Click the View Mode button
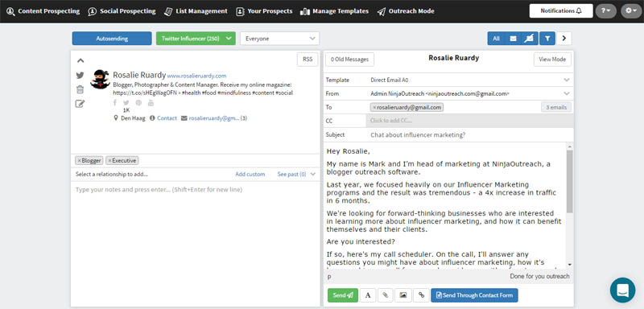The width and height of the screenshot is (644, 309). tap(552, 59)
